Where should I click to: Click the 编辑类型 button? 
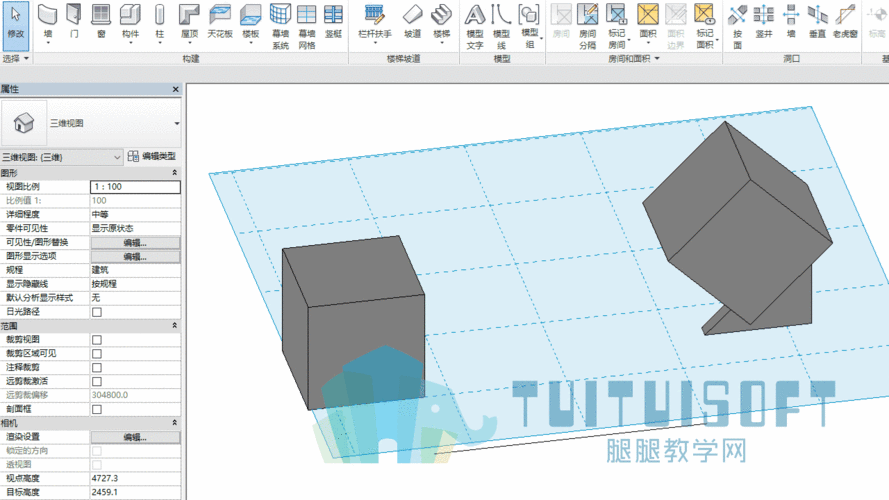[152, 156]
